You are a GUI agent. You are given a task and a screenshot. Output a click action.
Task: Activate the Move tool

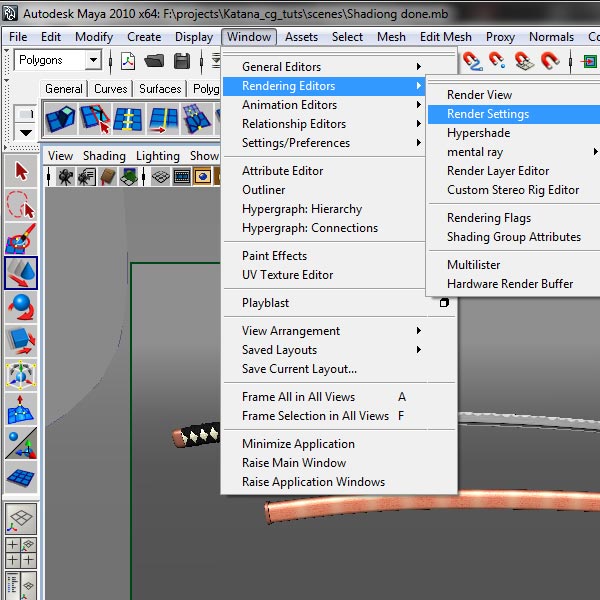[21, 273]
